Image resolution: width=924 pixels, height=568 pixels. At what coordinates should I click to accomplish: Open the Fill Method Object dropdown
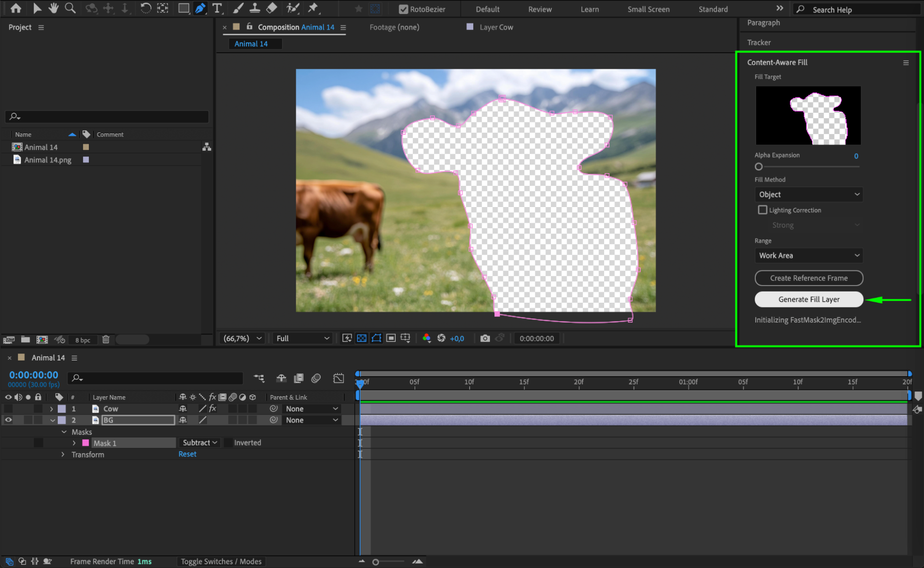coord(808,195)
